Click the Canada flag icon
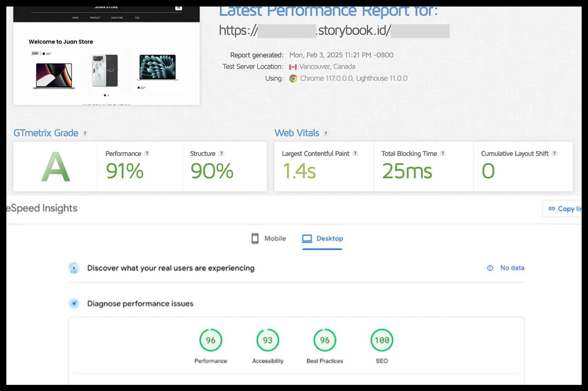The height and width of the screenshot is (391, 588). (x=293, y=67)
